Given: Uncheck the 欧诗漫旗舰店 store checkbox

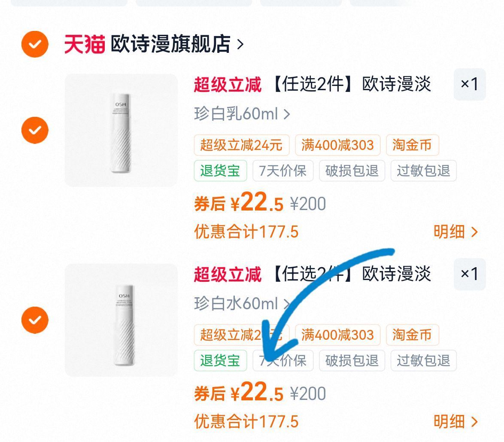Looking at the screenshot, I should point(35,44).
